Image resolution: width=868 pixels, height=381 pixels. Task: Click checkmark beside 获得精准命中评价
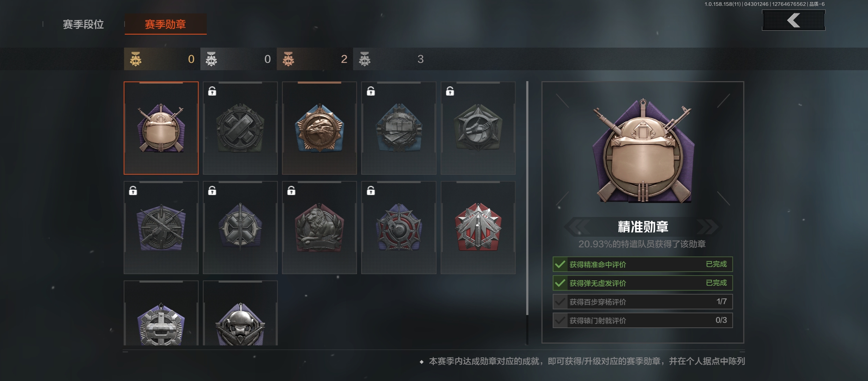(x=560, y=264)
